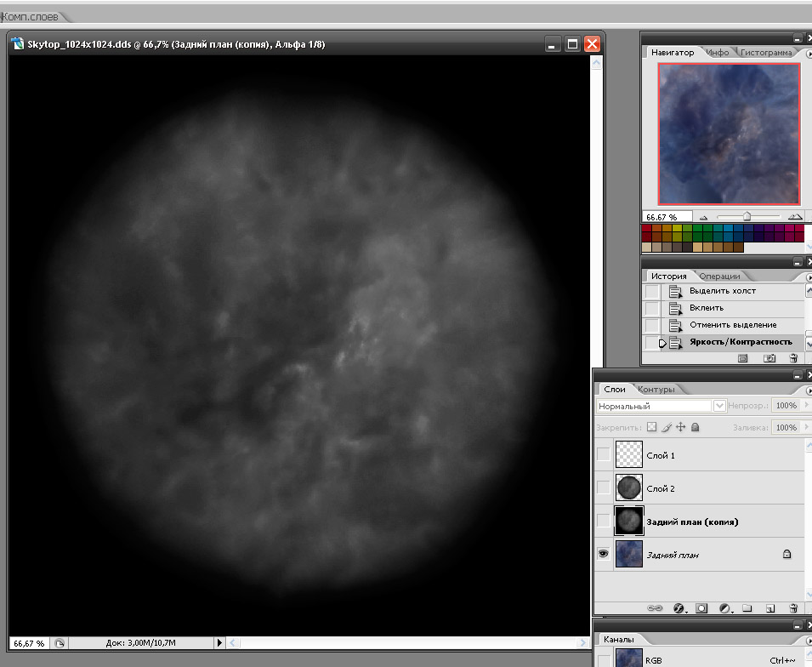812x667 pixels.
Task: Open the status bar Док info arrow menu
Action: (220, 643)
